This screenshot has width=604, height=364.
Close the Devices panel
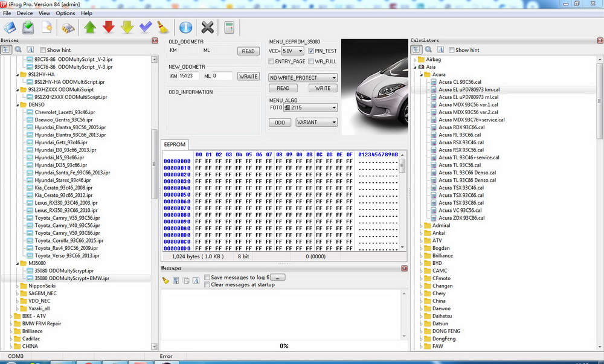tap(155, 40)
